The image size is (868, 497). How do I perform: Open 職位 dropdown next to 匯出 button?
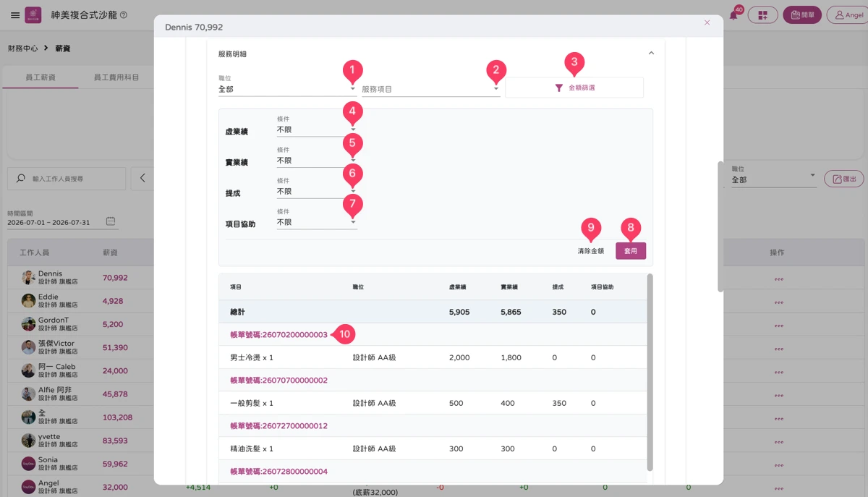(774, 177)
